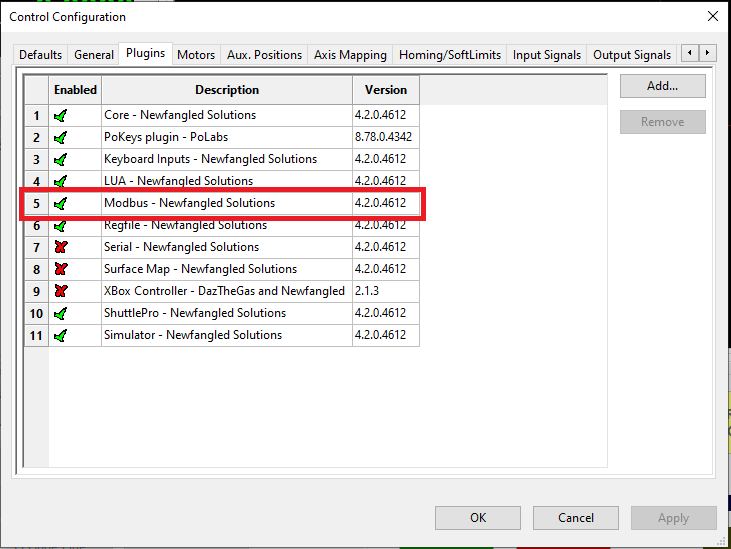The image size is (731, 549).
Task: Enable the Serial plugin red X
Action: [x=61, y=247]
